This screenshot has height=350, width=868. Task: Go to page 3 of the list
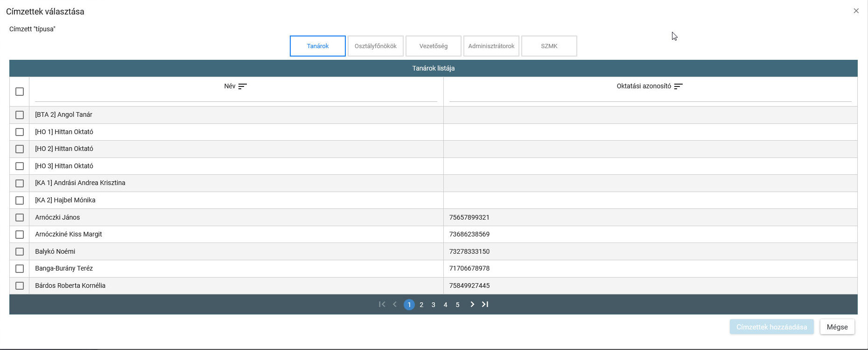coord(434,305)
